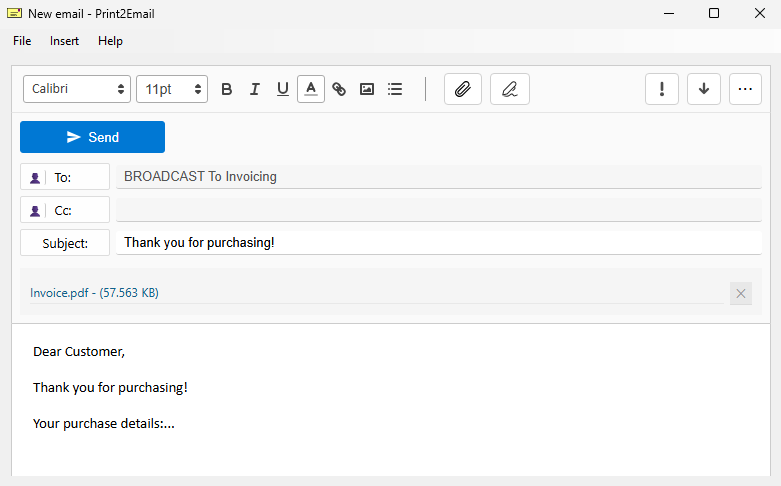
Task: Toggle bold formatting
Action: (x=227, y=89)
